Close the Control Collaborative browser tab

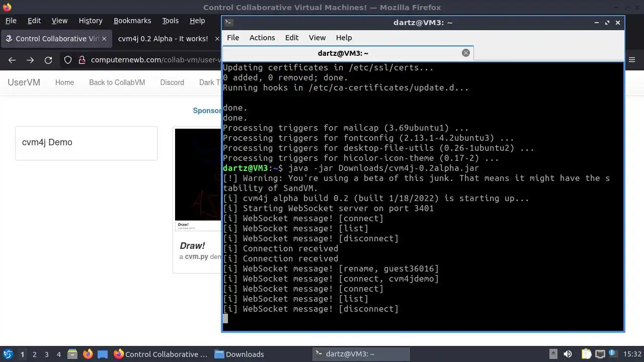(x=104, y=39)
